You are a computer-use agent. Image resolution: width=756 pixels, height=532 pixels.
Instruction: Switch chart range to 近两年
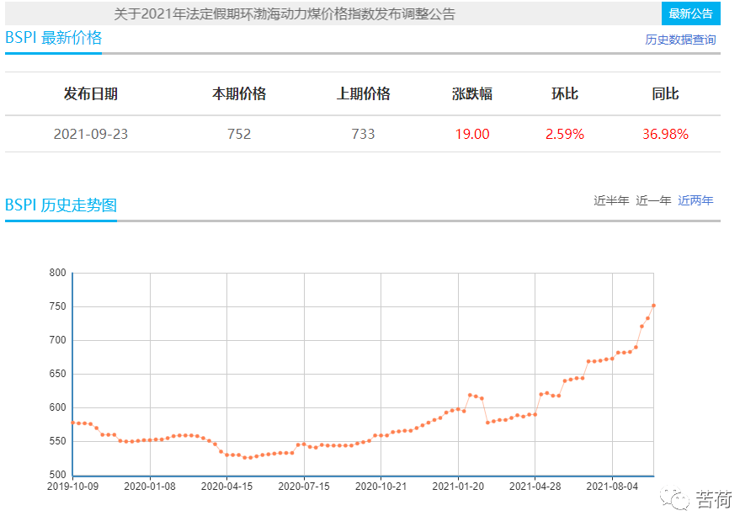tap(695, 200)
